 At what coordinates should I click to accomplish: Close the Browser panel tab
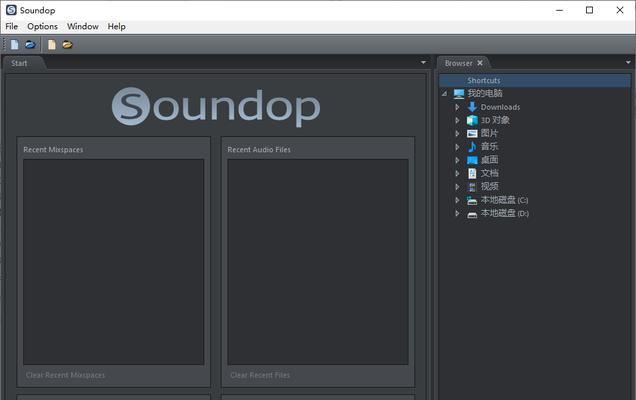point(480,63)
